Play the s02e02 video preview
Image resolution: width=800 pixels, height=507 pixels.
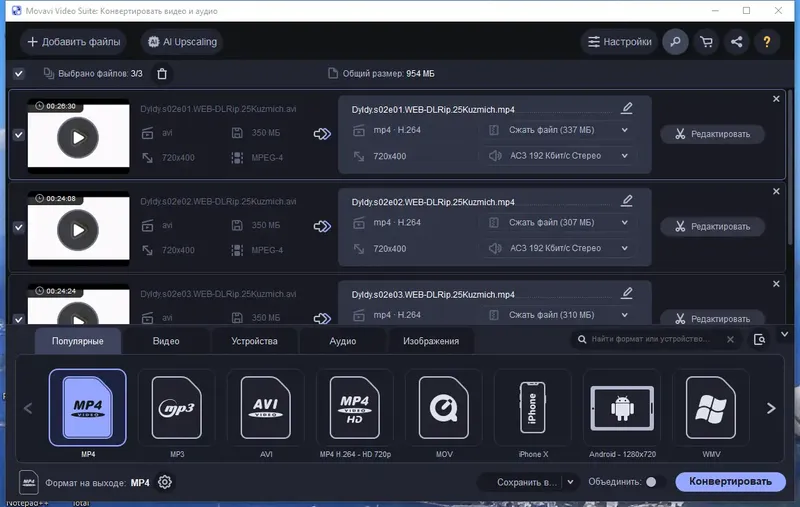coord(78,230)
